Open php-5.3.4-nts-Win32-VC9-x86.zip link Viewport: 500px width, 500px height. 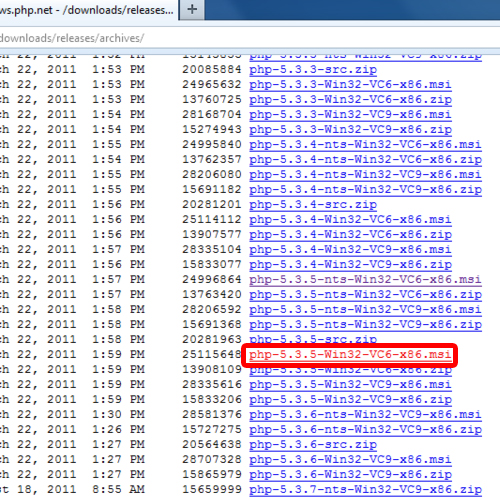365,189
